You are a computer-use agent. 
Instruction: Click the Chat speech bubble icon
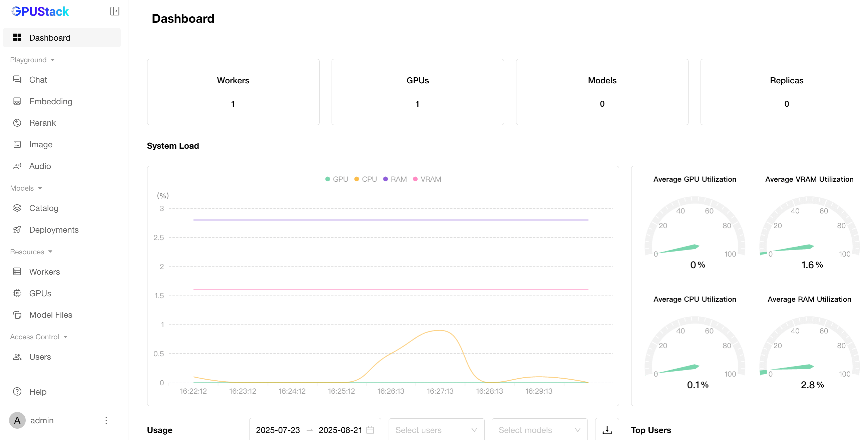click(17, 79)
